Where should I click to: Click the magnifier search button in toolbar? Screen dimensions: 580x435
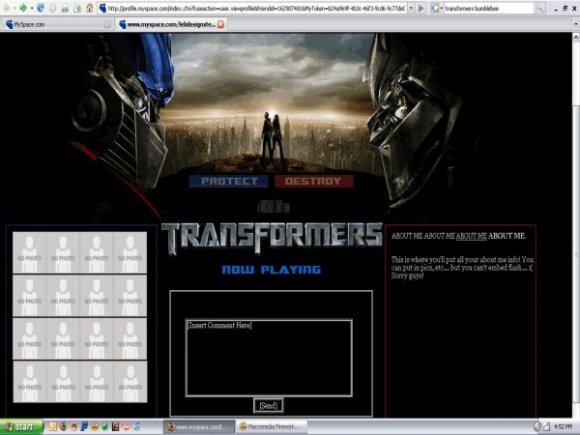[540, 8]
